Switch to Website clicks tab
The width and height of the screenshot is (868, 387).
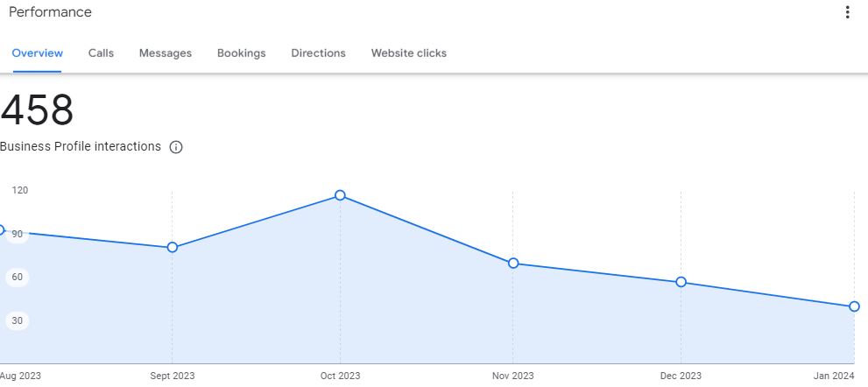point(409,53)
